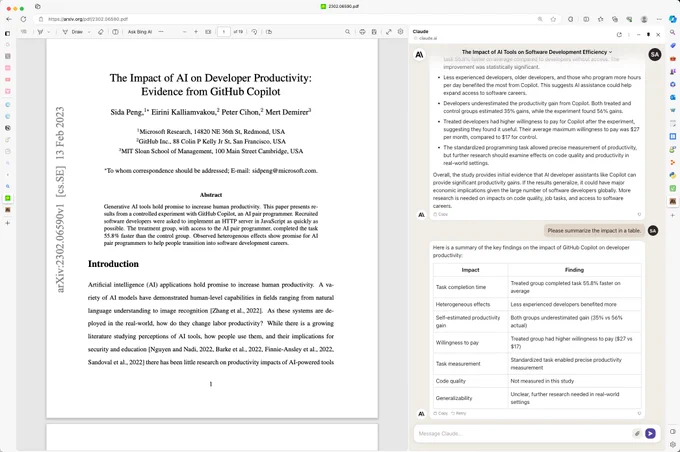Open Claude panel in new tab icon
The height and width of the screenshot is (452, 680).
[x=619, y=34]
